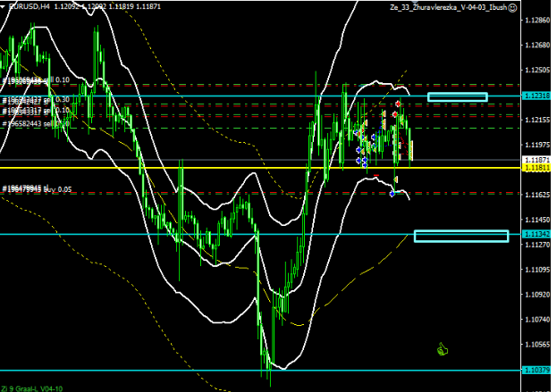Click the top red dot signal marker

click(398, 104)
